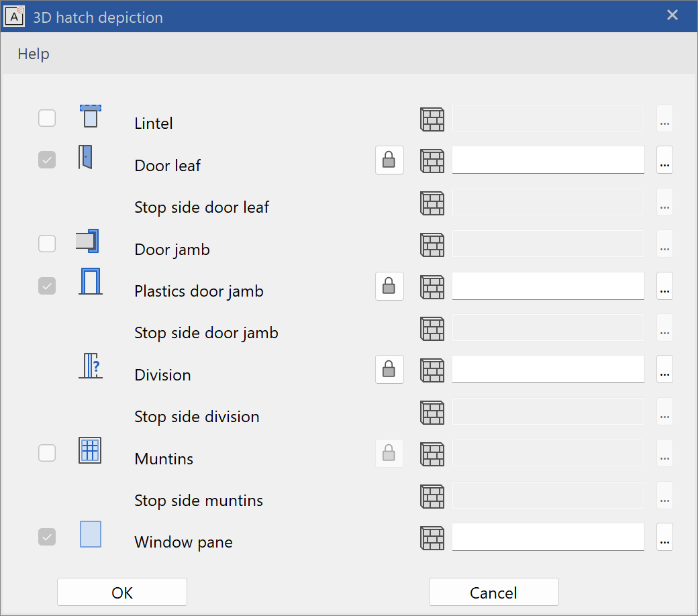Image resolution: width=698 pixels, height=616 pixels.
Task: Click hatch brick icon for Stop side division
Action: pyautogui.click(x=432, y=413)
